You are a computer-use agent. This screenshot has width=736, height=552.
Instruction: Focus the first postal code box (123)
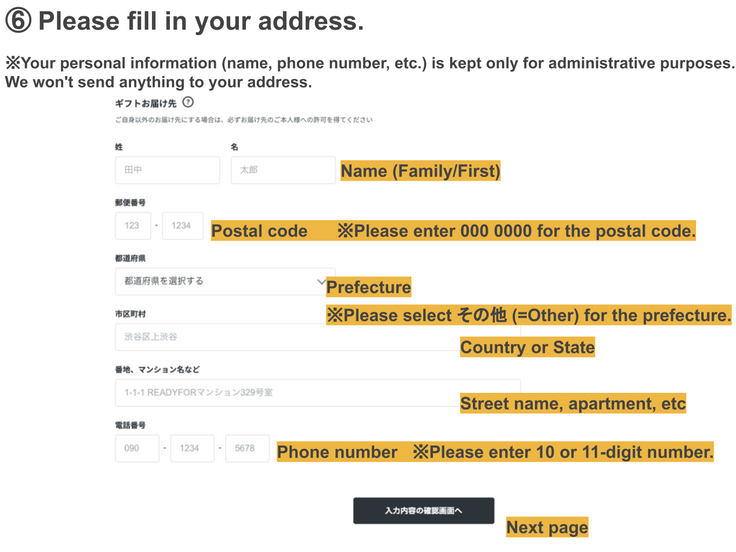[133, 226]
